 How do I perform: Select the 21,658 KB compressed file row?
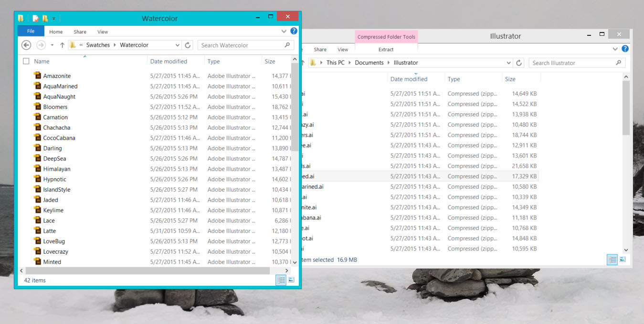pyautogui.click(x=420, y=166)
